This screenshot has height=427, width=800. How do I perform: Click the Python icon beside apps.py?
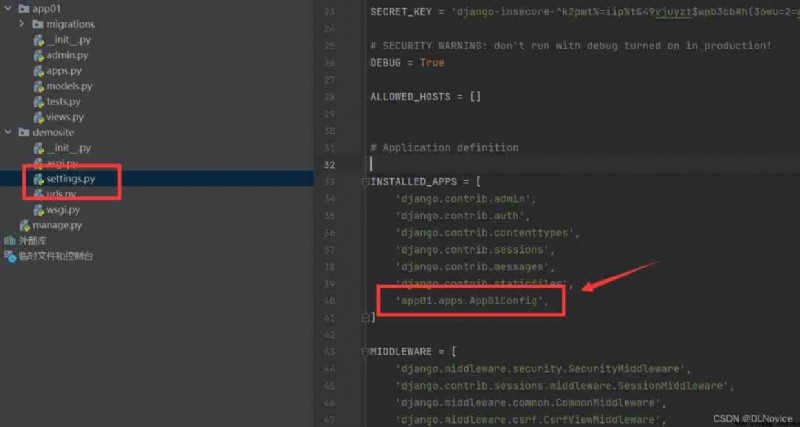point(39,71)
